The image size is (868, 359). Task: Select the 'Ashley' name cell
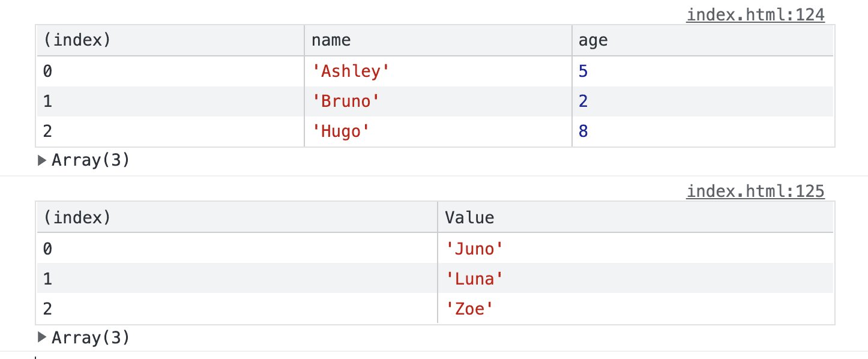coord(438,71)
